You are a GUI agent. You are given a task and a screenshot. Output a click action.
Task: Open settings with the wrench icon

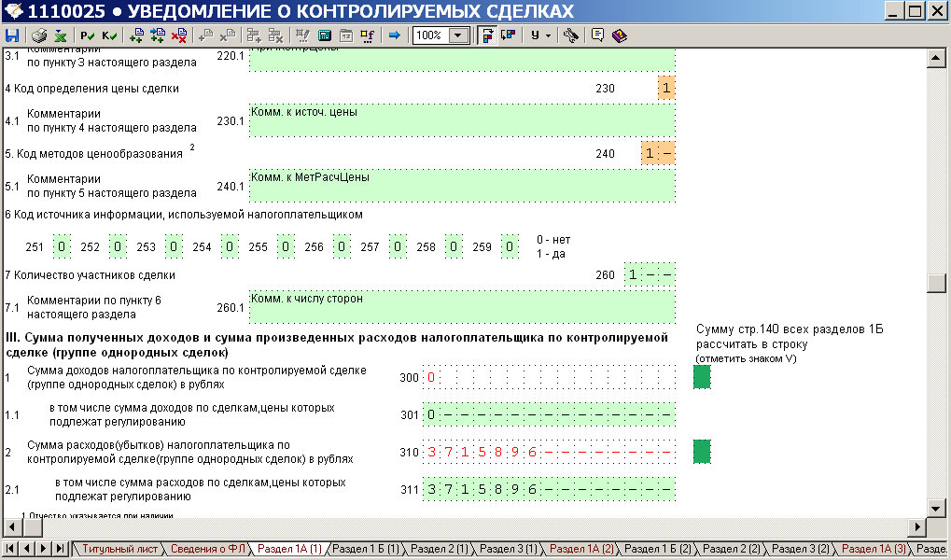(571, 35)
